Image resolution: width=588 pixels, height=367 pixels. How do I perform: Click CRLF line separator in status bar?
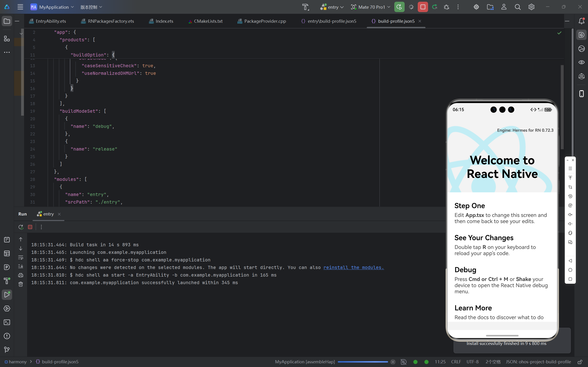pyautogui.click(x=456, y=362)
